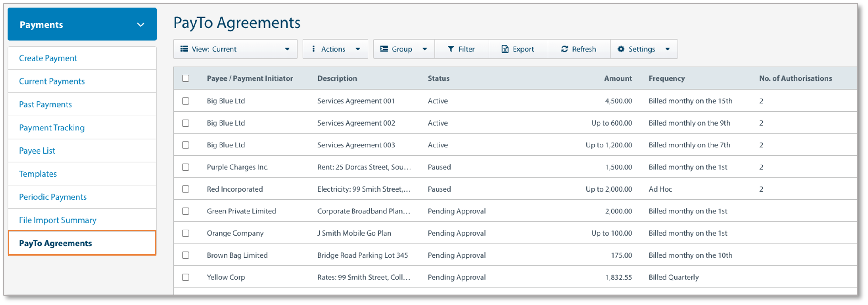
Task: Click the Red Incorporated payee row
Action: pos(235,189)
